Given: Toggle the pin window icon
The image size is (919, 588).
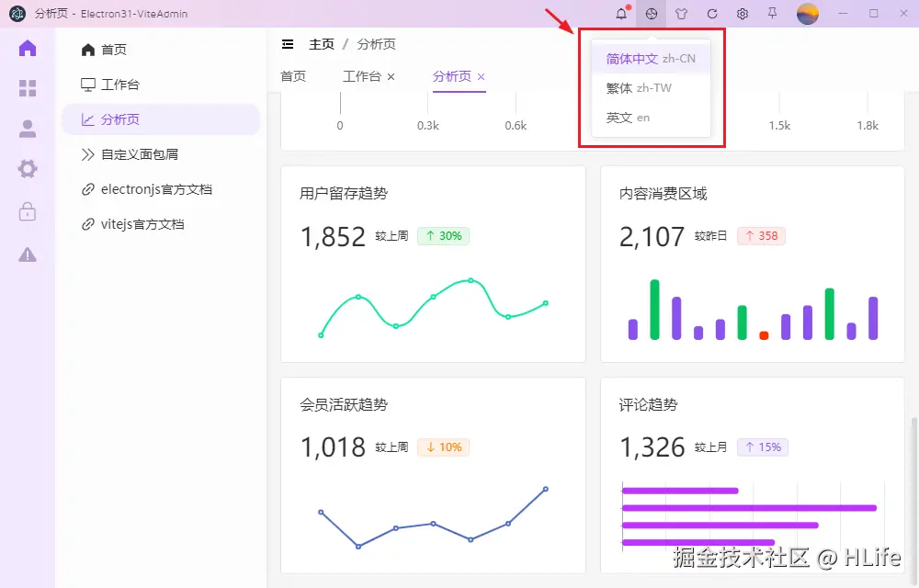Looking at the screenshot, I should [773, 13].
